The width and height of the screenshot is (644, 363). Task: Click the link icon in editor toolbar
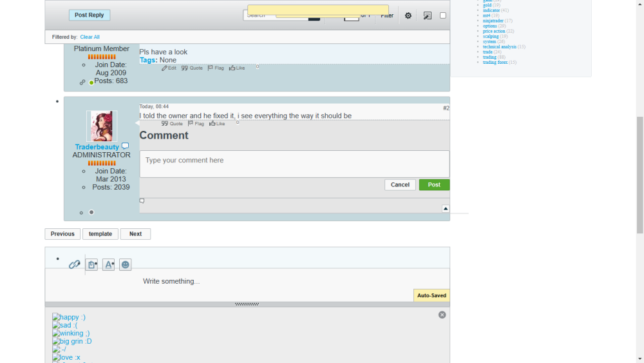(75, 264)
